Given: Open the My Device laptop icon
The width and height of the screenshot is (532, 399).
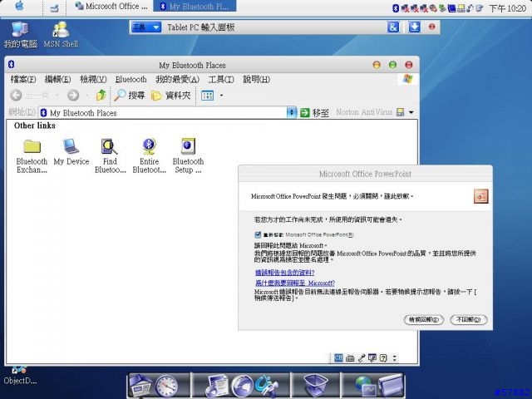Looking at the screenshot, I should point(71,146).
